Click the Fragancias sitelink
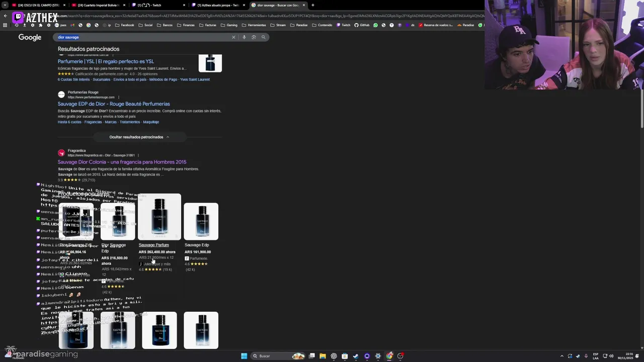 pos(93,122)
